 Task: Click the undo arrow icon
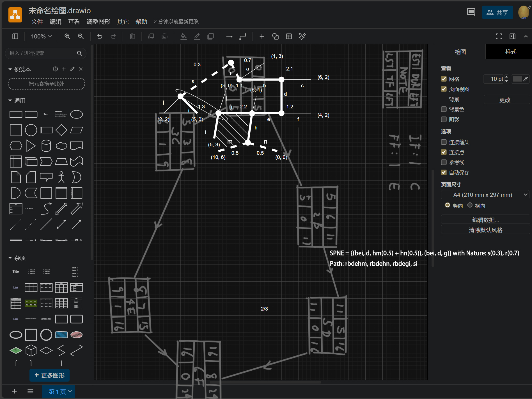[x=100, y=36]
